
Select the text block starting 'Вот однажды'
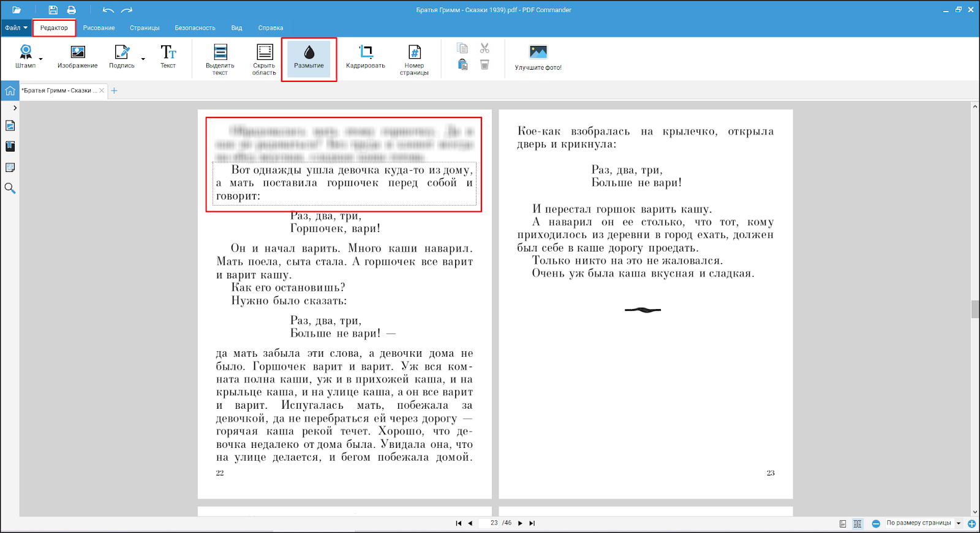point(344,183)
